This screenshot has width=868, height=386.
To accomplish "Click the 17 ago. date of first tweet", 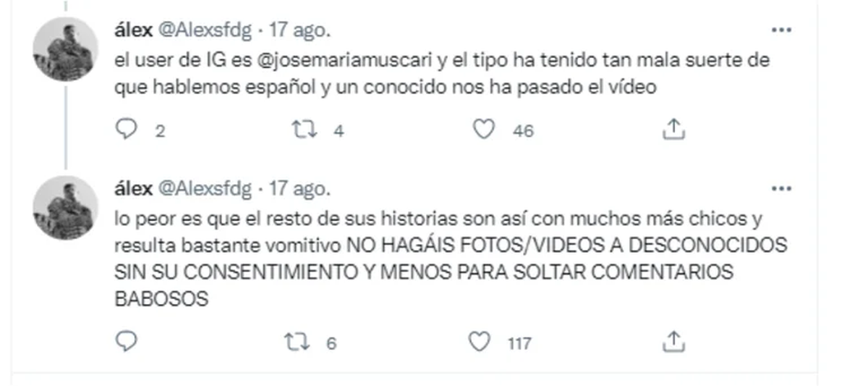I will pyautogui.click(x=300, y=30).
